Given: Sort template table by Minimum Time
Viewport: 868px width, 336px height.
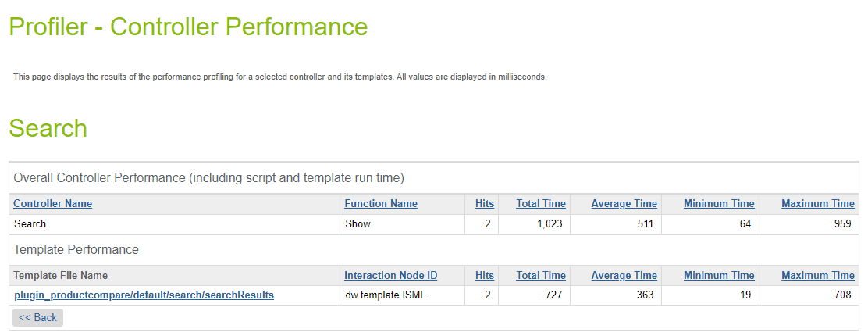Looking at the screenshot, I should tap(719, 276).
